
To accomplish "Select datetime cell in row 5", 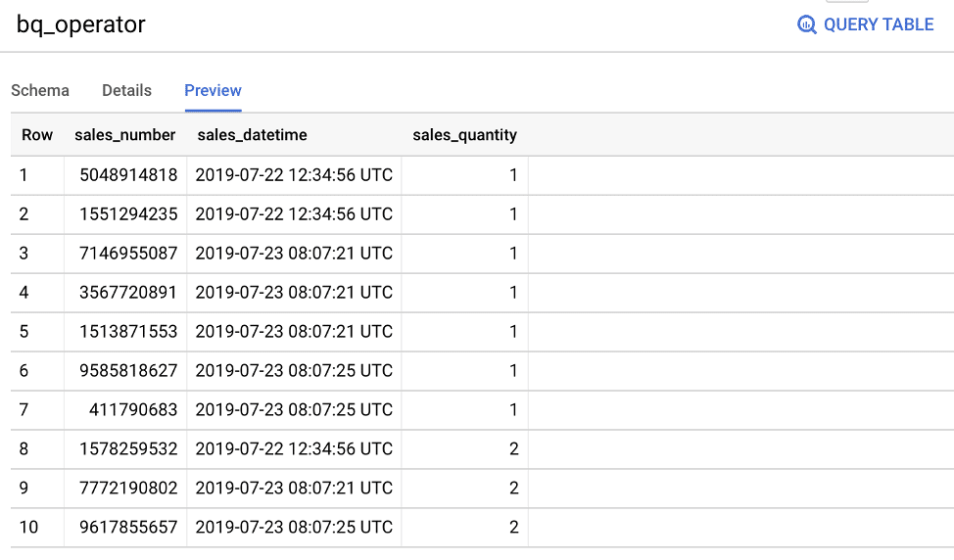I will coord(294,331).
